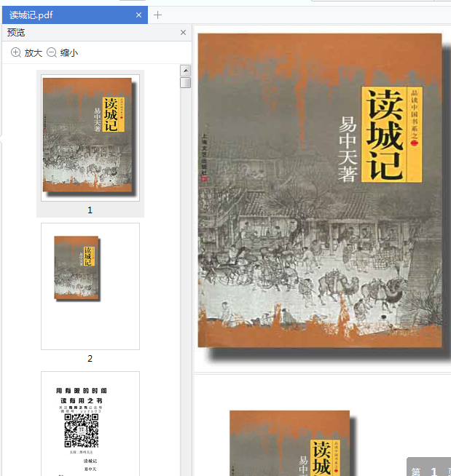Click page number 2 label under thumbnail
Screen dimensions: 451x476
(x=90, y=359)
